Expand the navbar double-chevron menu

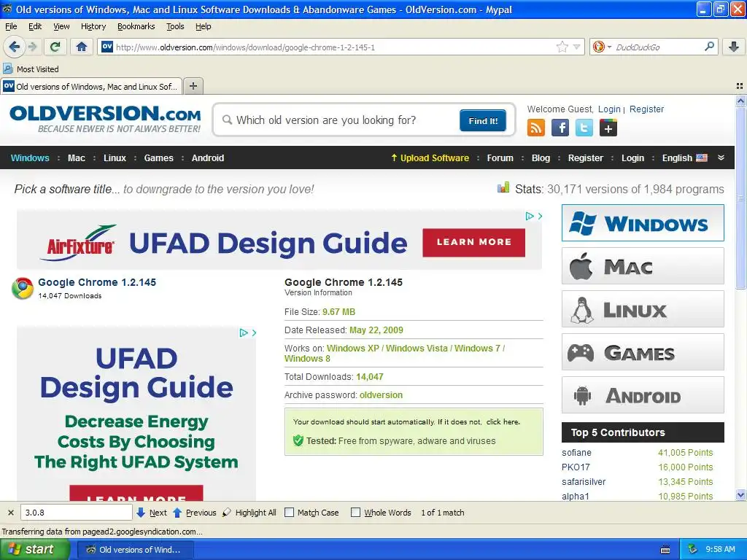click(x=721, y=157)
